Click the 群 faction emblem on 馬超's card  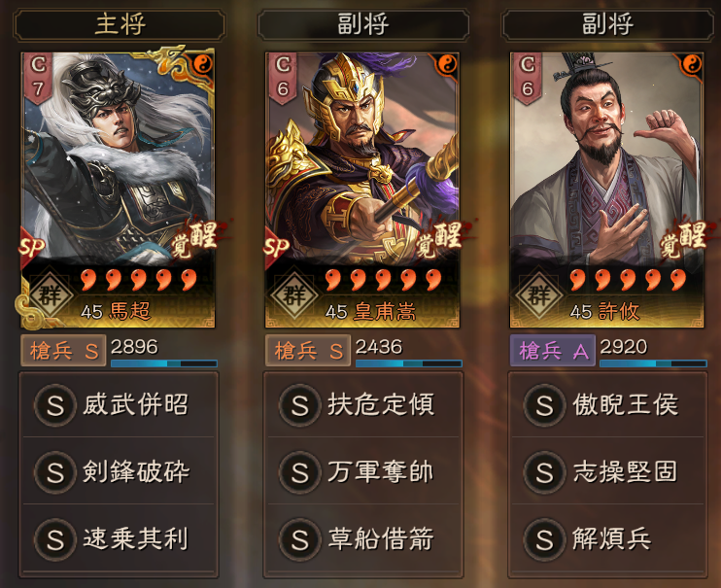click(50, 294)
